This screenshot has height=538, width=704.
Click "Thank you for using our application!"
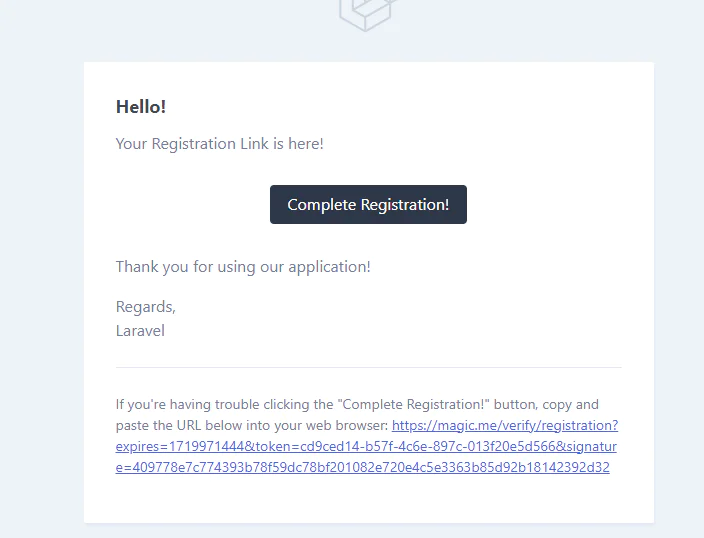243,267
